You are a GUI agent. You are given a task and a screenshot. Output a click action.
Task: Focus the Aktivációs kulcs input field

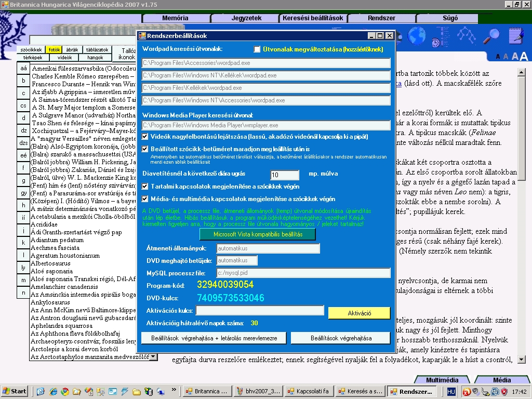pyautogui.click(x=260, y=311)
